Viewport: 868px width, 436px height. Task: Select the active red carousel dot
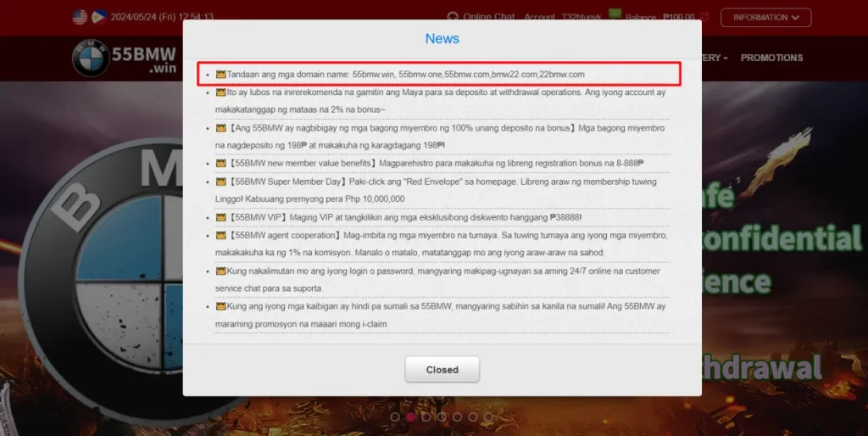click(x=410, y=416)
